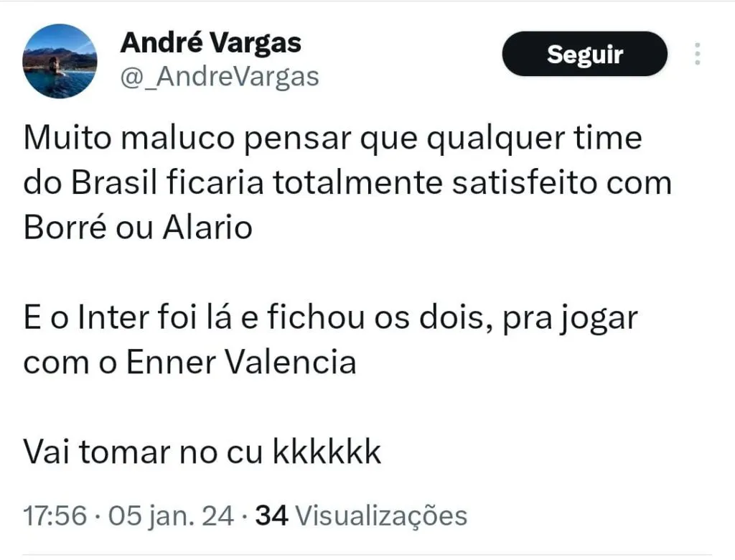The image size is (735, 560).
Task: Click the line starting "Muito maluco pensar"
Action: click(x=332, y=139)
